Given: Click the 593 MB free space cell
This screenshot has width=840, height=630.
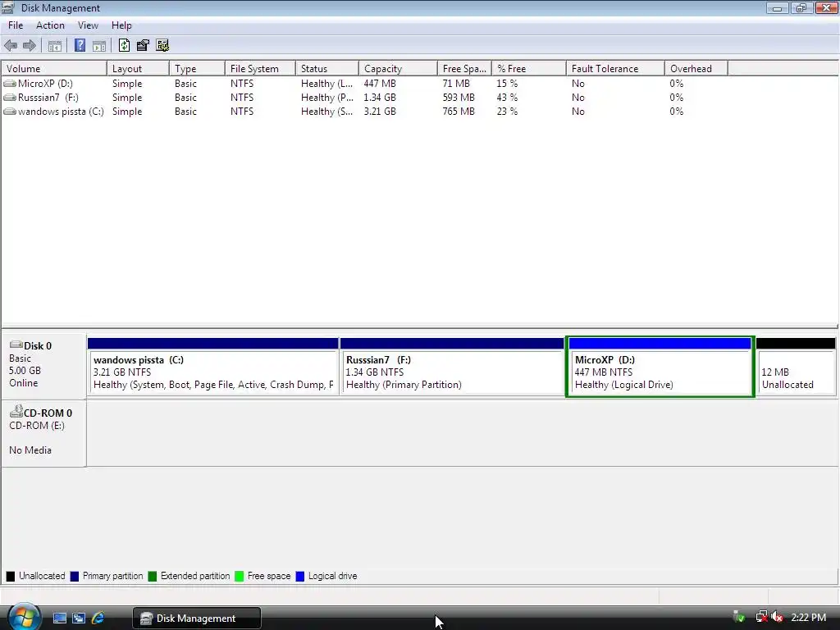Looking at the screenshot, I should [459, 98].
